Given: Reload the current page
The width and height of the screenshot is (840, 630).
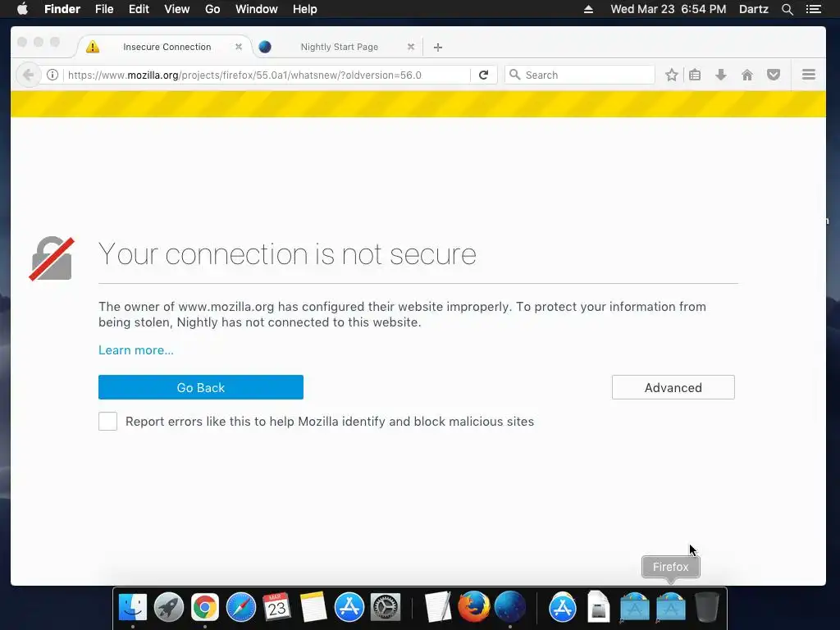Looking at the screenshot, I should pos(483,75).
